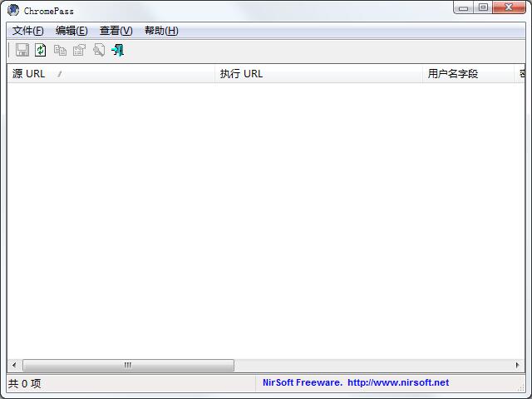Maximize the ChromePass window
532x399 pixels.
(483, 7)
